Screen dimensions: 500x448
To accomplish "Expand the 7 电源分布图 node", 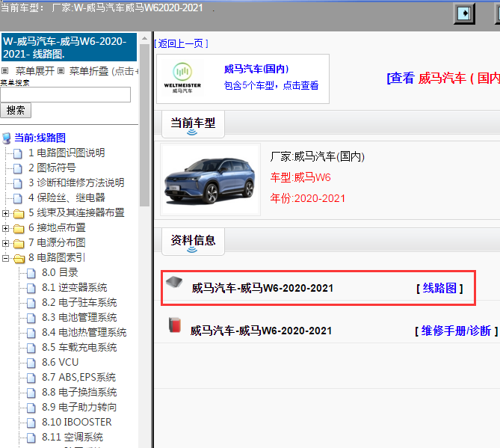I will [5, 244].
